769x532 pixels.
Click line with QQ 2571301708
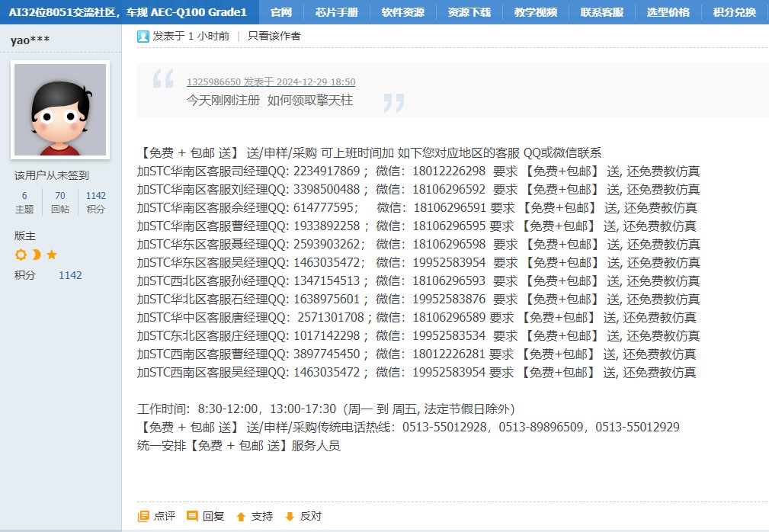[x=417, y=318]
